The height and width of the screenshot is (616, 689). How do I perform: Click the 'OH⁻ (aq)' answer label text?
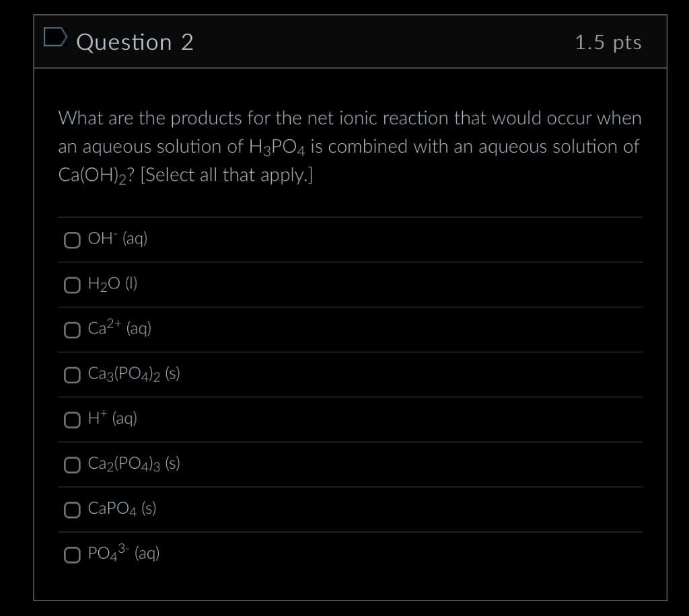click(x=117, y=239)
